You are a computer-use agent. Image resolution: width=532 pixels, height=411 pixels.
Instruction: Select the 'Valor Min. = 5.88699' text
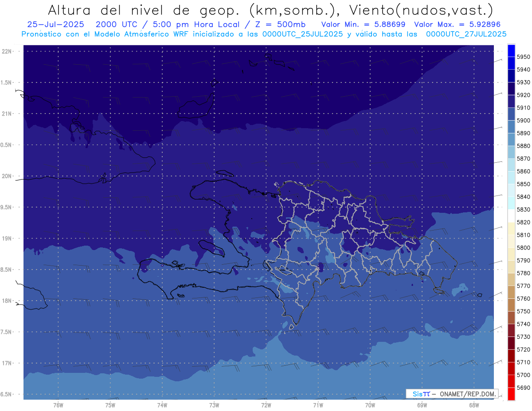tap(363, 24)
